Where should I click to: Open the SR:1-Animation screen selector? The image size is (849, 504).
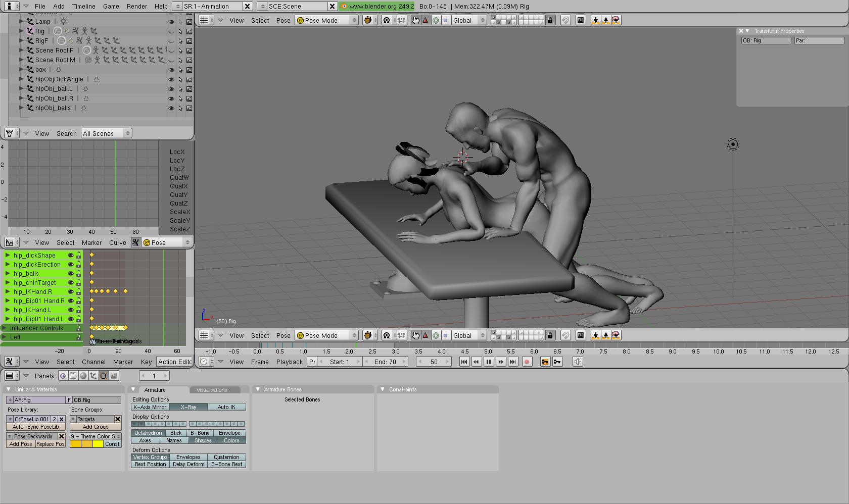click(207, 7)
